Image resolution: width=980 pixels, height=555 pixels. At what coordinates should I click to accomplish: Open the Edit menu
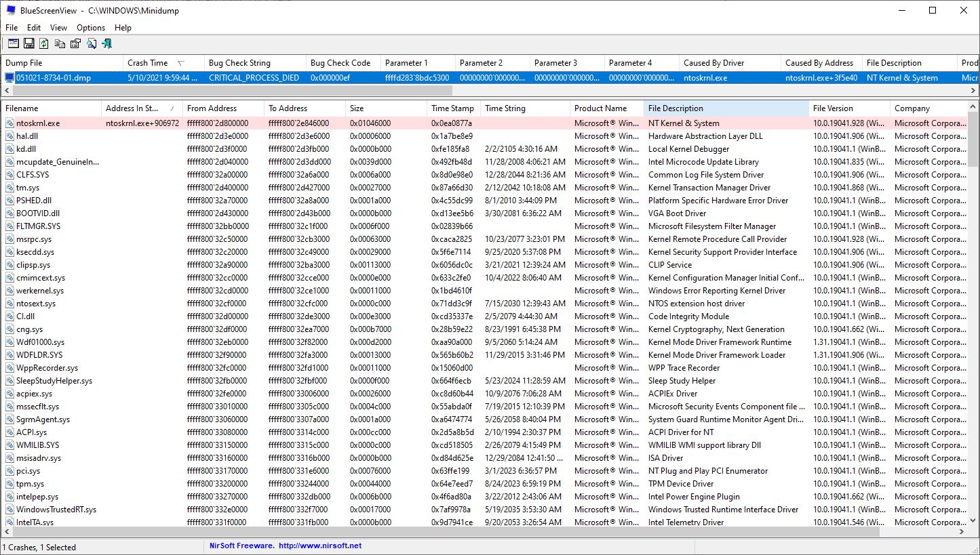click(34, 28)
